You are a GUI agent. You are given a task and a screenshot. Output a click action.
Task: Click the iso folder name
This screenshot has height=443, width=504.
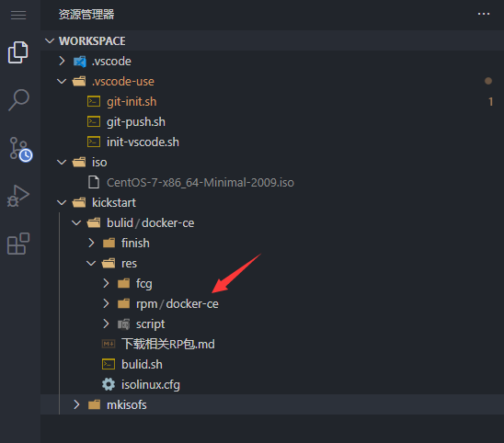[x=99, y=163]
